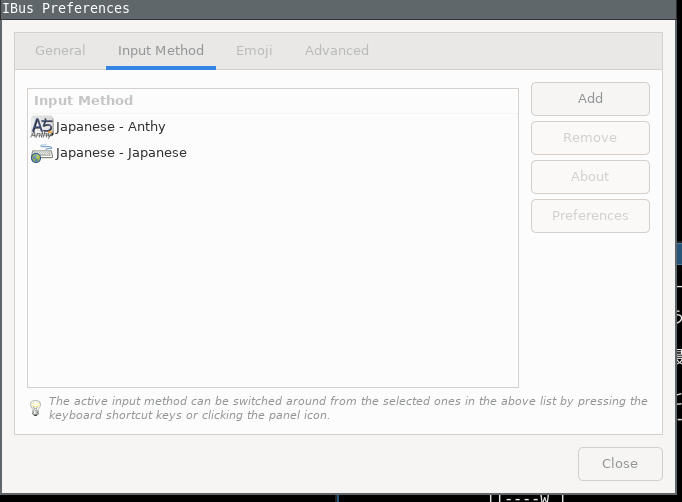
Task: Click the Japanese keyboard layout icon
Action: [42, 153]
